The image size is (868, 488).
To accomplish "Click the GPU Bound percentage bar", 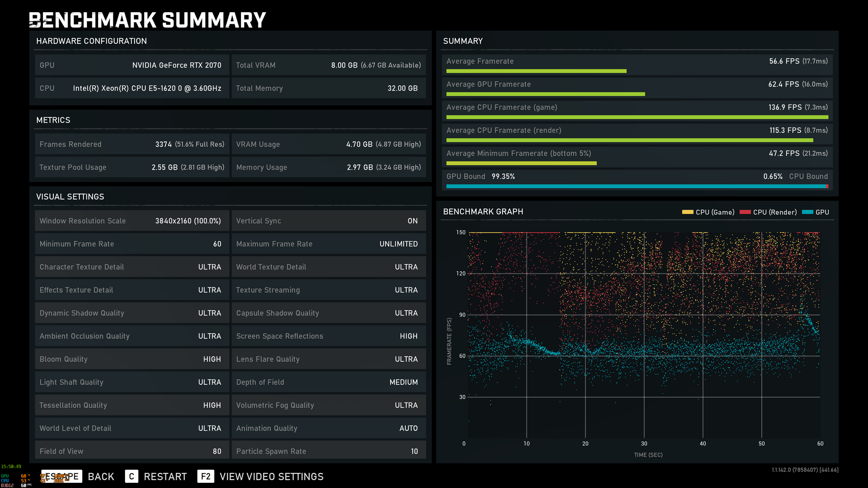I will (636, 187).
